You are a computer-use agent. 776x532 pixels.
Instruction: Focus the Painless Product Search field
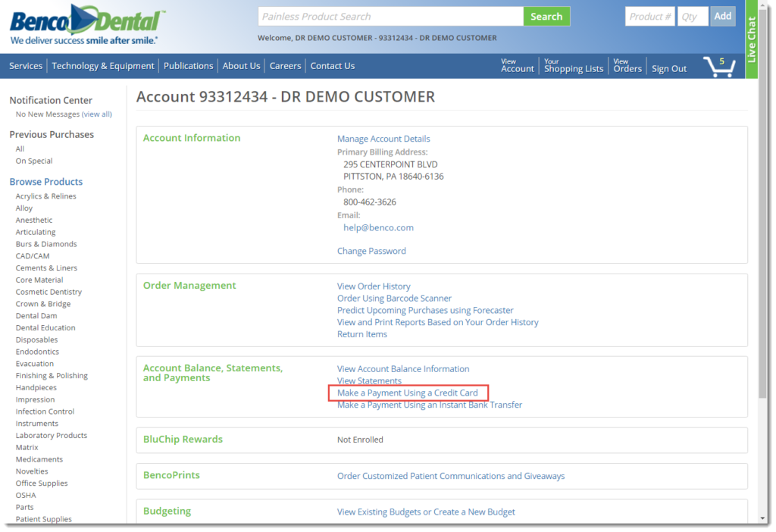pos(390,17)
